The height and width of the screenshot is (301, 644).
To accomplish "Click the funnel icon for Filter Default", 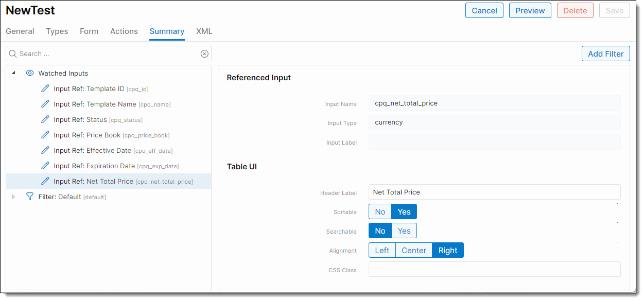I will coord(30,197).
